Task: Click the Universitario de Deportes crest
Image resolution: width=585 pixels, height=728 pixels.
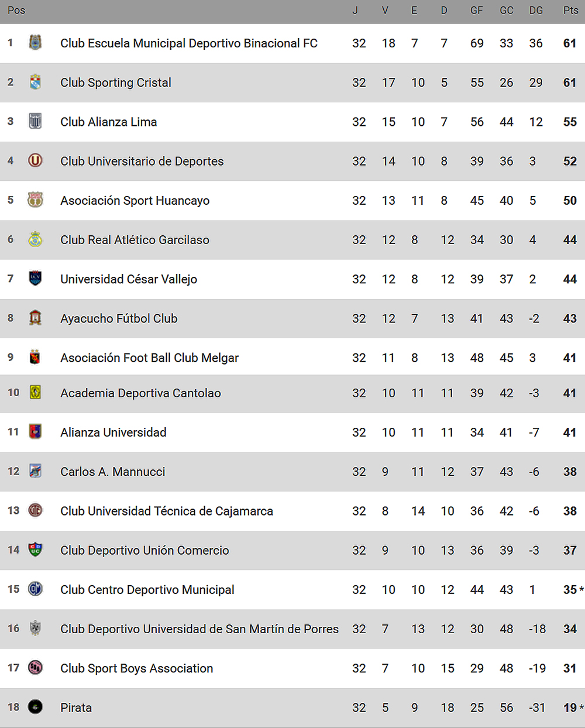Action: pos(35,160)
